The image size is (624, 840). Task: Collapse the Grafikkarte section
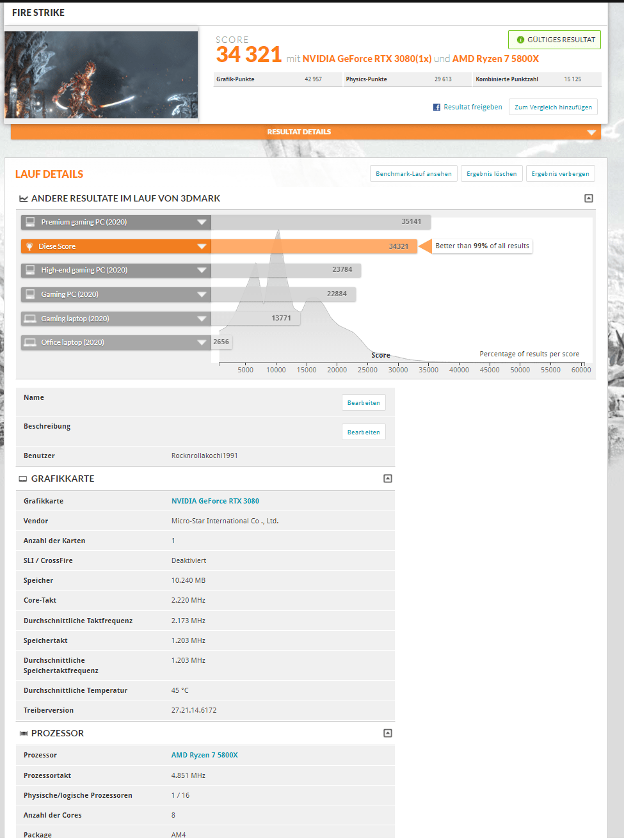point(388,479)
